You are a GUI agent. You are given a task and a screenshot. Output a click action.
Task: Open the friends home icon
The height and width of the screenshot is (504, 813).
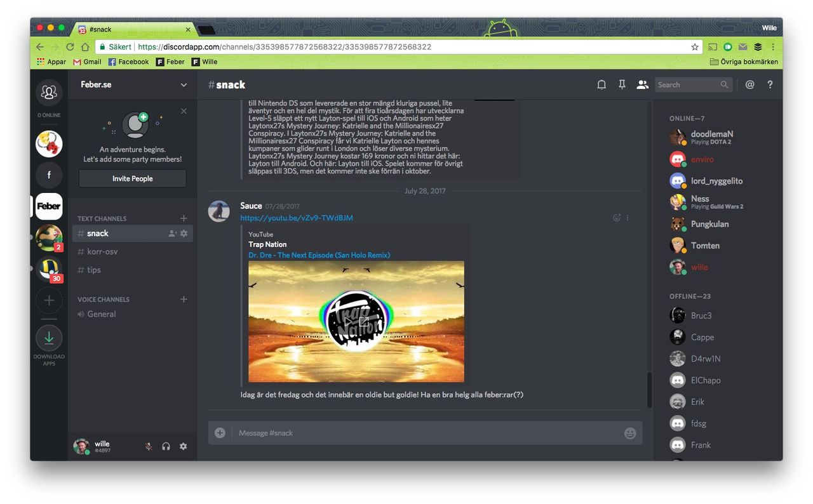click(x=49, y=93)
